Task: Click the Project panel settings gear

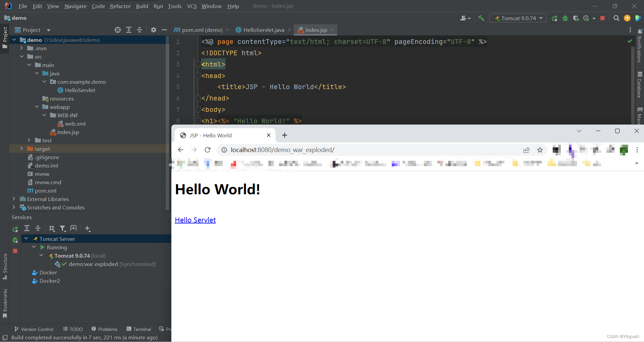Action: (153, 30)
